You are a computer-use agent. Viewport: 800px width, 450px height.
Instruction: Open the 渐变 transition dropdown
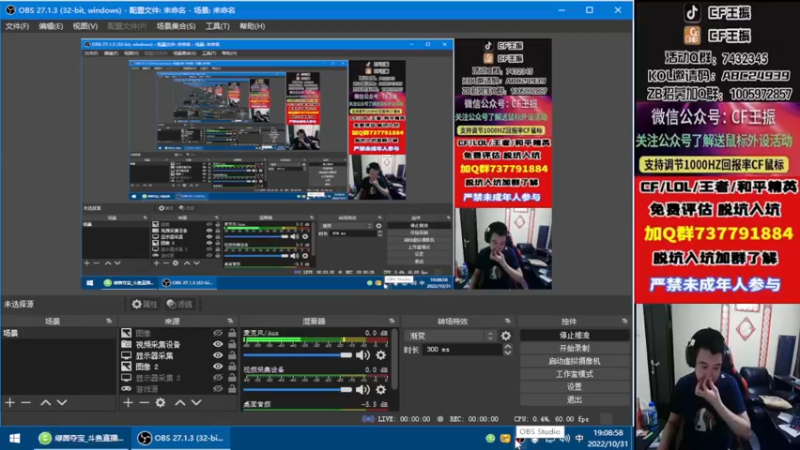451,336
